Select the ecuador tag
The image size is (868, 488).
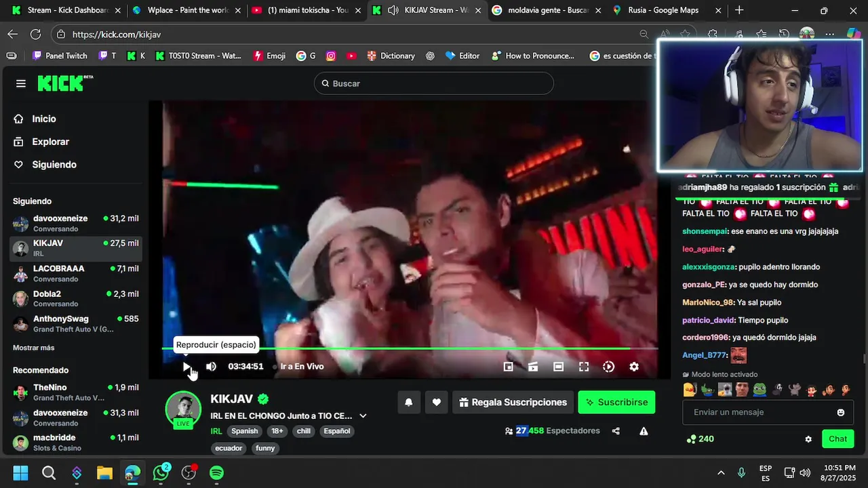[x=229, y=448]
